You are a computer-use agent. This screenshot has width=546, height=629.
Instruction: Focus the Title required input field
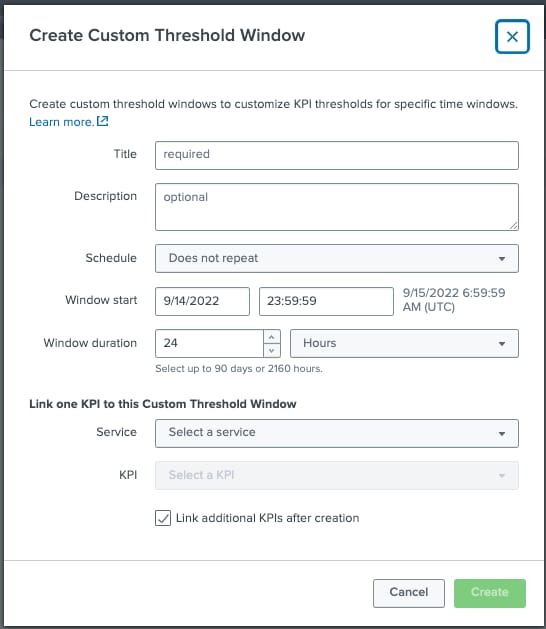[x=337, y=155]
